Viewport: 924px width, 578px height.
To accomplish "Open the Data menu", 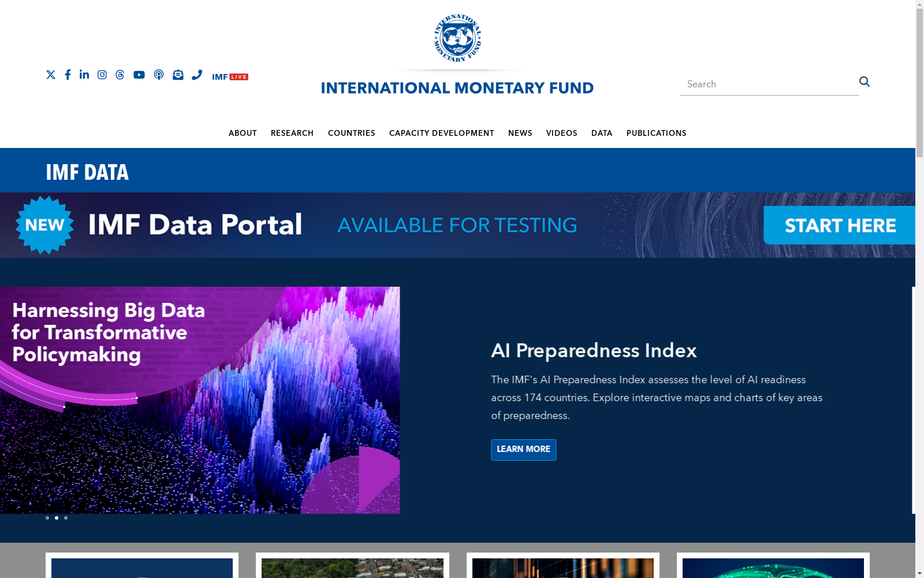I will [x=602, y=133].
